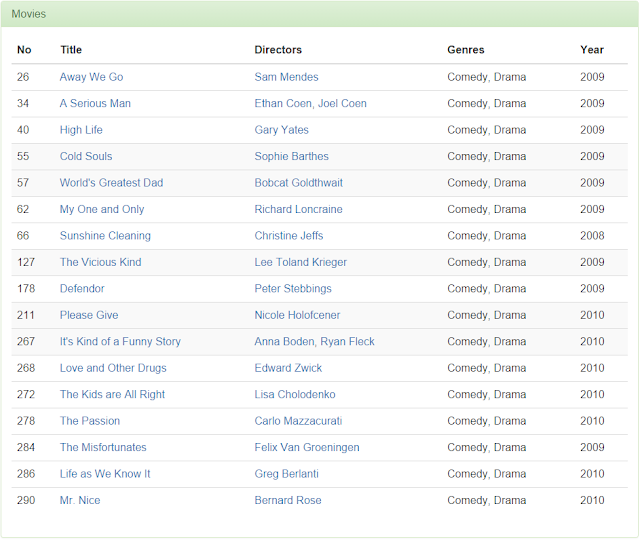Image resolution: width=640 pixels, height=540 pixels.
Task: Open The Misfortunates title link
Action: (103, 448)
